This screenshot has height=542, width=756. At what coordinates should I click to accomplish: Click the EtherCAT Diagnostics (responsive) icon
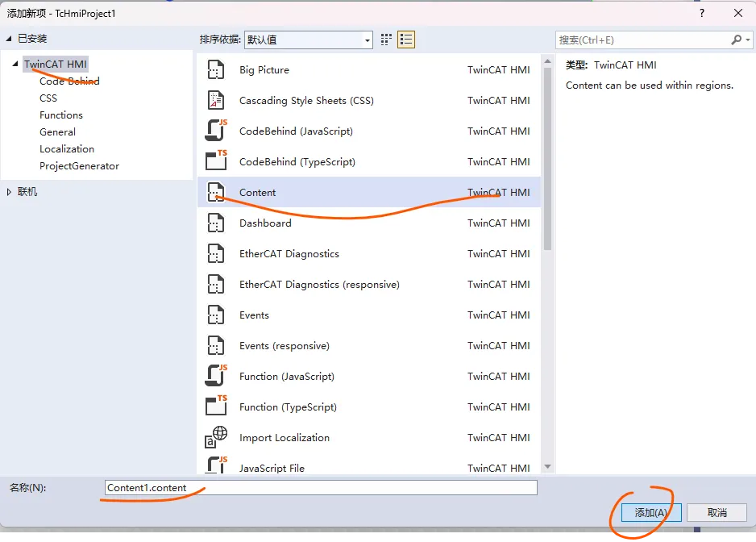215,284
